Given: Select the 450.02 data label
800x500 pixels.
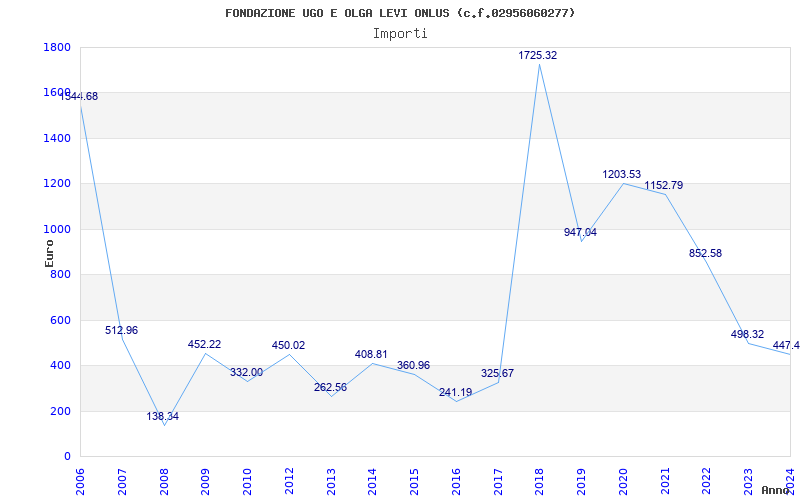Looking at the screenshot, I should 288,345.
